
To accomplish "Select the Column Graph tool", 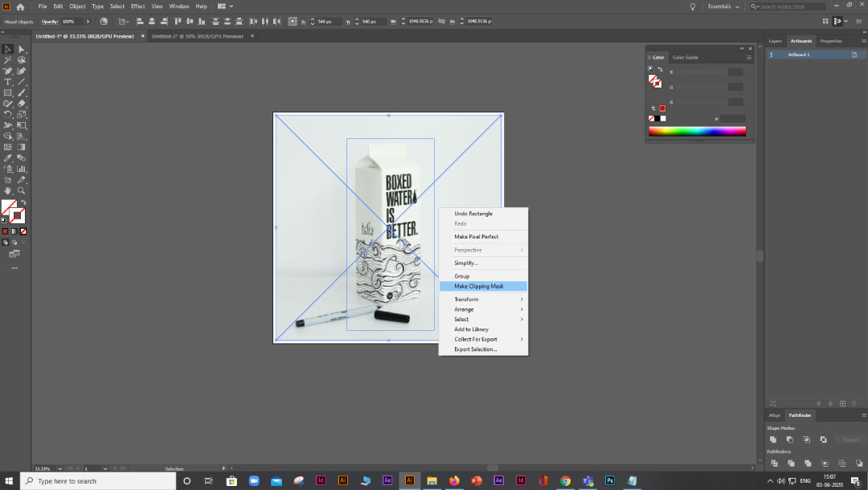I will coord(22,169).
